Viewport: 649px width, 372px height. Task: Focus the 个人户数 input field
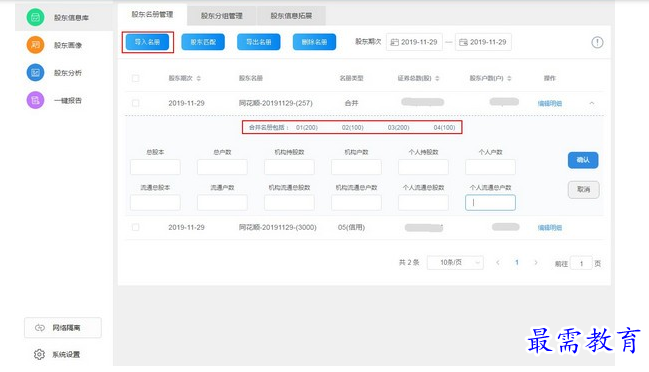[490, 167]
